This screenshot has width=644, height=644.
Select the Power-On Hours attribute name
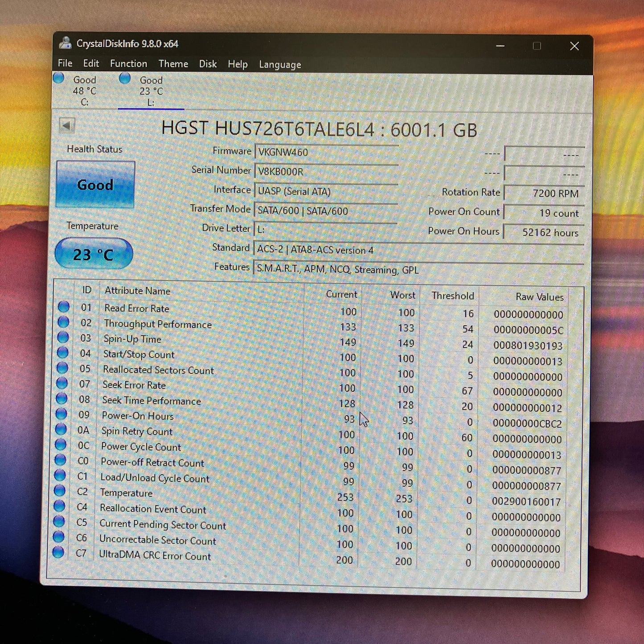point(138,416)
